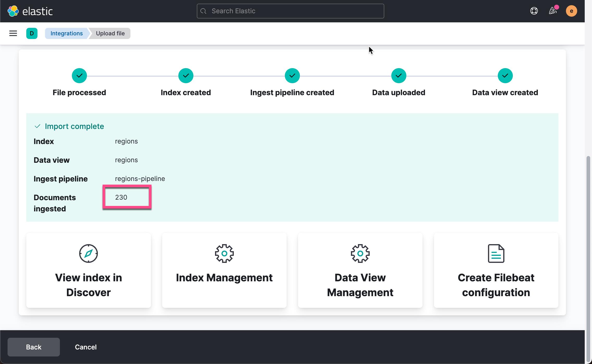Viewport: 592px width, 364px height.
Task: Click the green D space avatar
Action: point(32,33)
